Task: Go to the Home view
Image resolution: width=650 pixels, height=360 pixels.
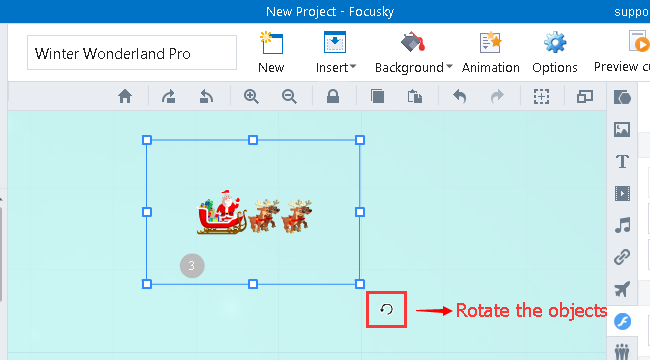Action: (x=125, y=97)
